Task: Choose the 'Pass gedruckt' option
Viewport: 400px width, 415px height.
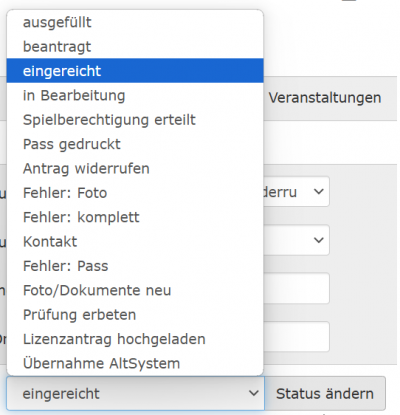Action: (x=135, y=144)
